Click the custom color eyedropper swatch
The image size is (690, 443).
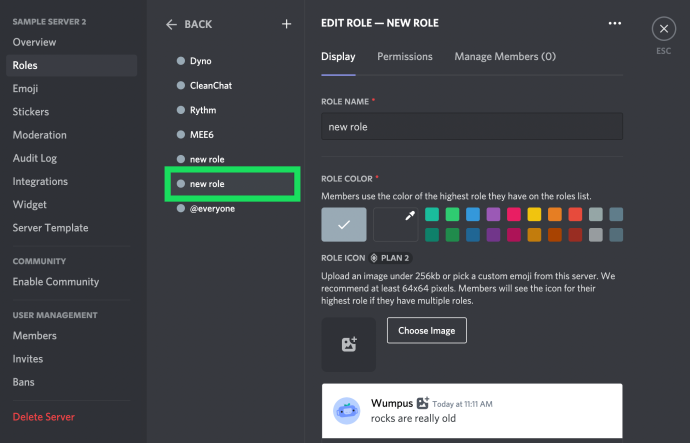click(x=395, y=224)
